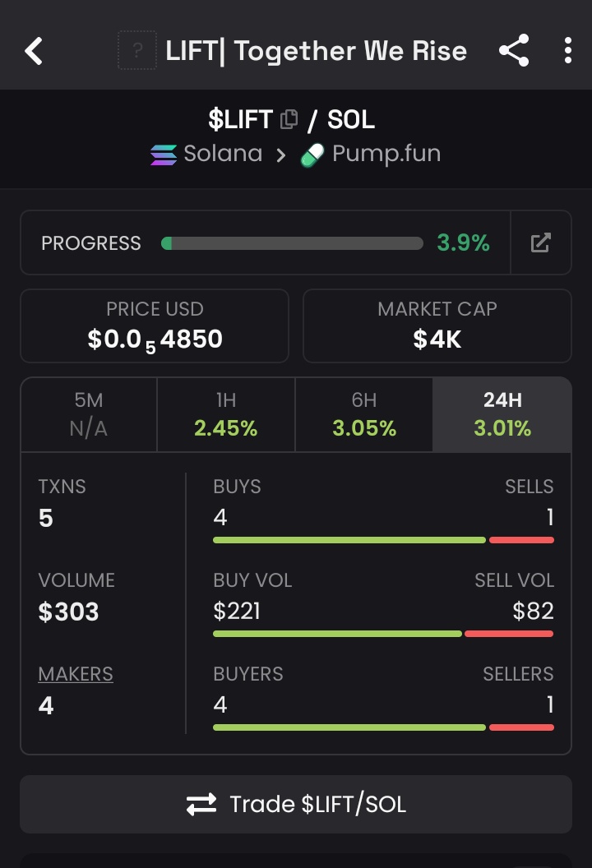
Task: Select the 24H timeframe tab
Action: coord(502,414)
